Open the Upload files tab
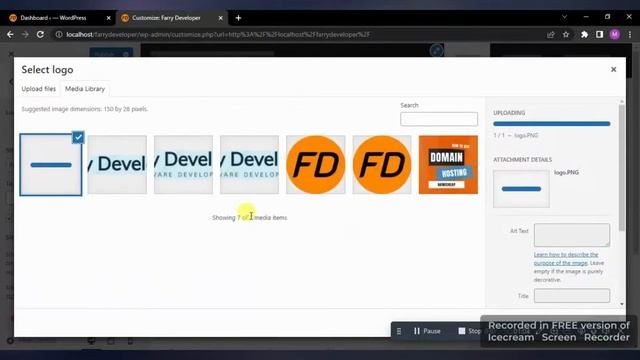Screen dimensions: 640x360 tap(39, 89)
